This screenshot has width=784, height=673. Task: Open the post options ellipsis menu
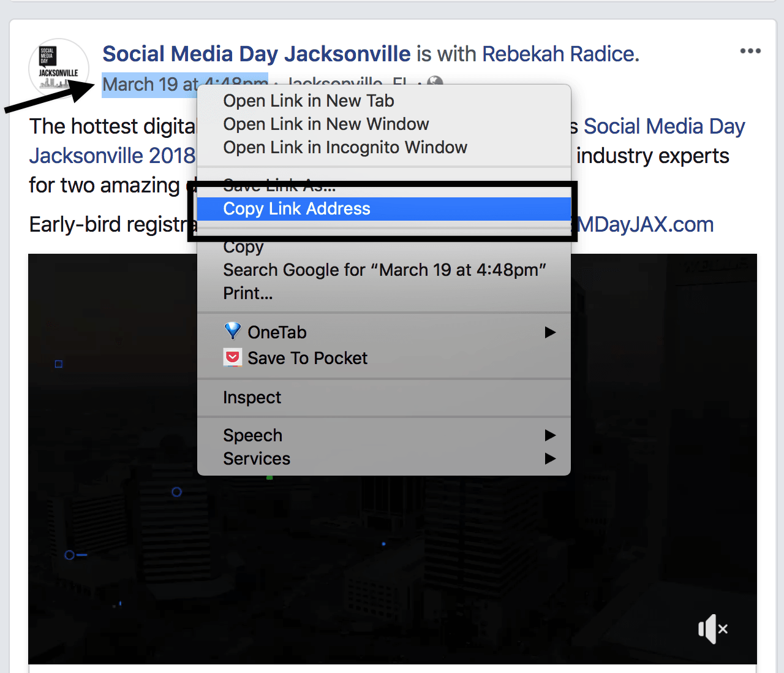(750, 50)
